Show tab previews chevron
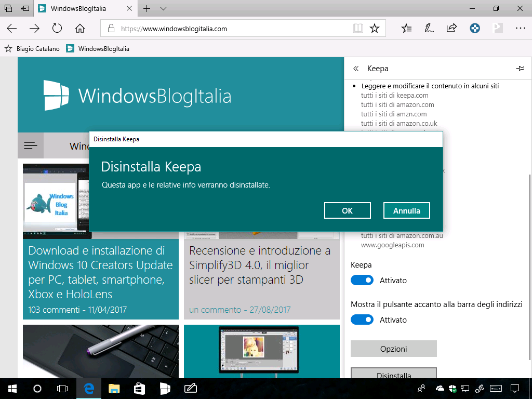The width and height of the screenshot is (532, 399). click(163, 8)
